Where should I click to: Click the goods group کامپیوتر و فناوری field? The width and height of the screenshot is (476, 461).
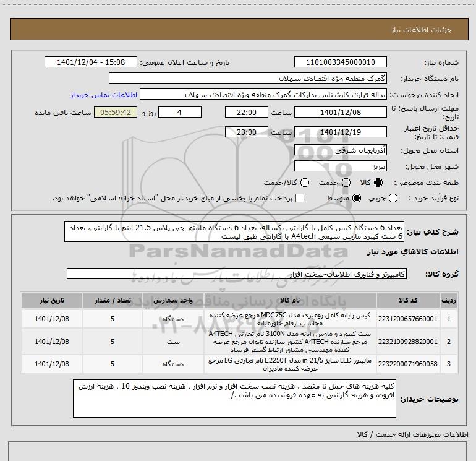click(x=237, y=274)
